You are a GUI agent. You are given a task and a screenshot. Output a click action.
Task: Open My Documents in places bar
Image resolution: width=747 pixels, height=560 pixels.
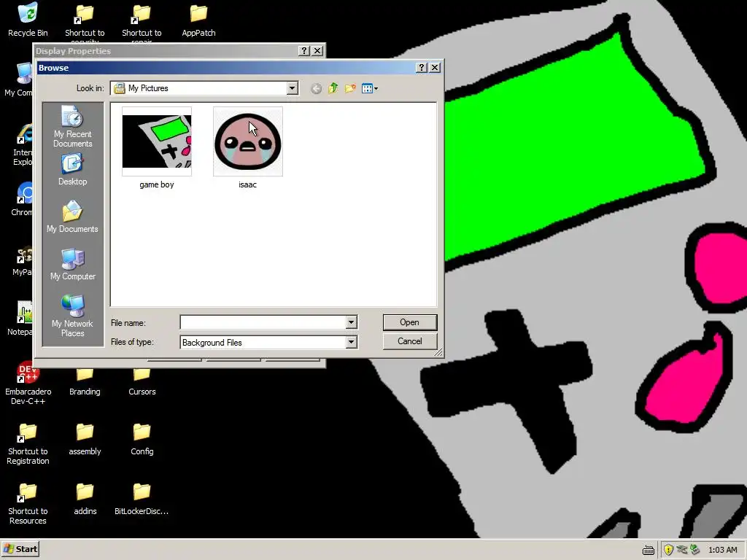pyautogui.click(x=72, y=217)
